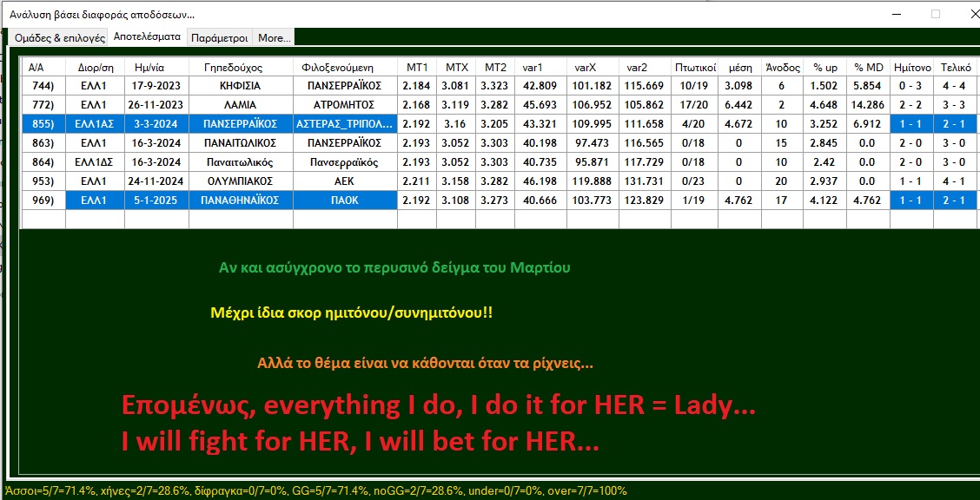Click the Πτωτικοί column header

pyautogui.click(x=695, y=68)
